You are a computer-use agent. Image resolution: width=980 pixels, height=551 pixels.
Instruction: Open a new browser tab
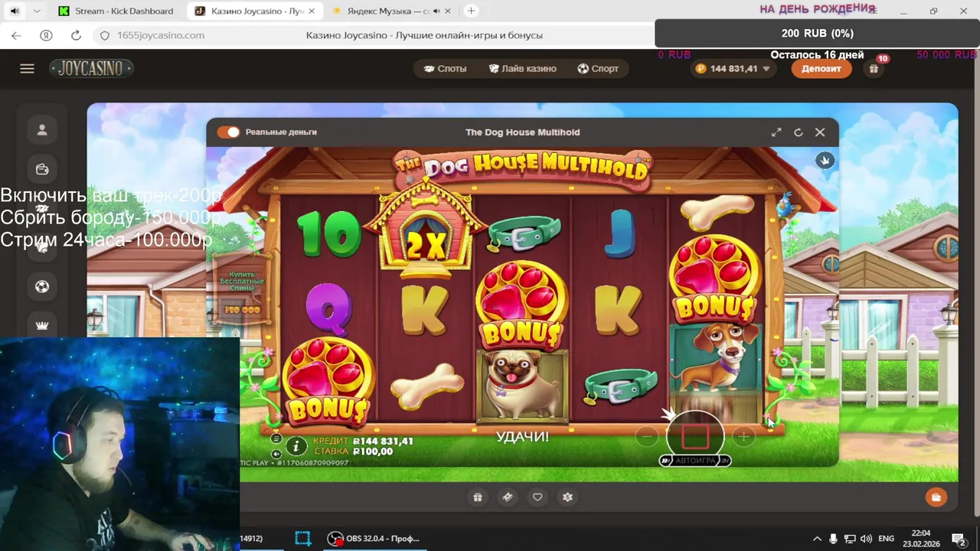pos(471,11)
